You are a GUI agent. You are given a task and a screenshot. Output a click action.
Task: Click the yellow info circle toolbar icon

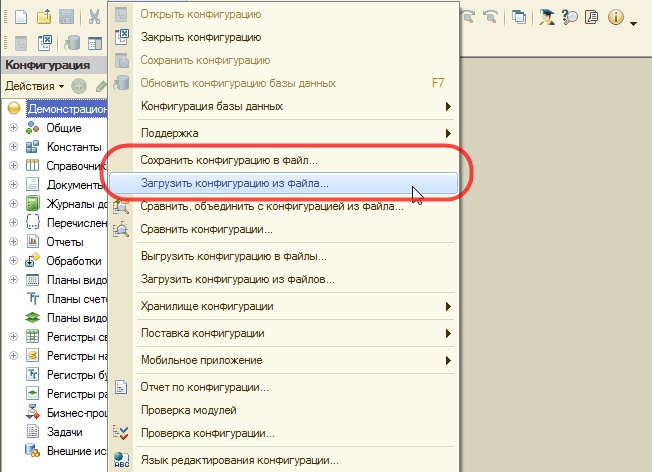click(x=615, y=17)
